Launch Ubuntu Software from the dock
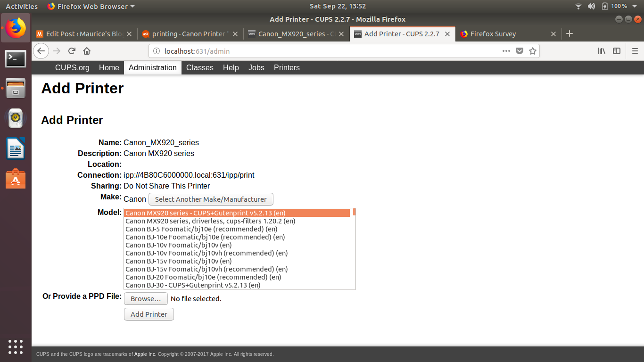Viewport: 644px width, 362px height. [16, 179]
